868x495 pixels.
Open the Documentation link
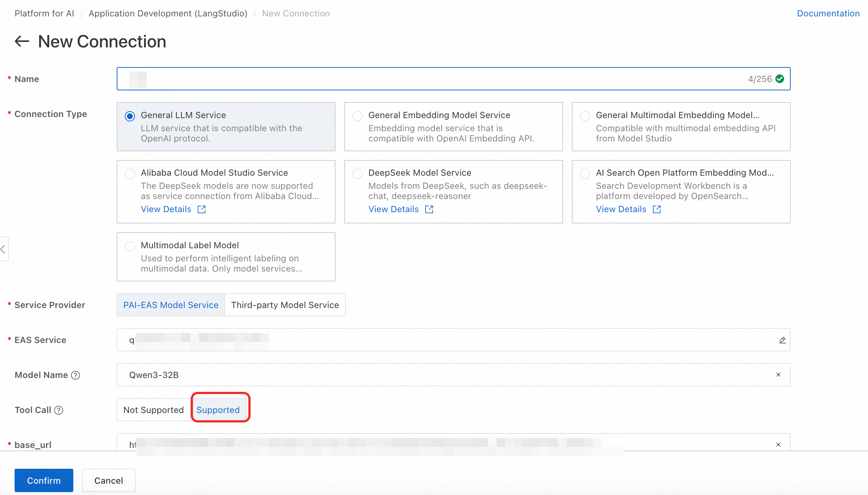tap(828, 13)
